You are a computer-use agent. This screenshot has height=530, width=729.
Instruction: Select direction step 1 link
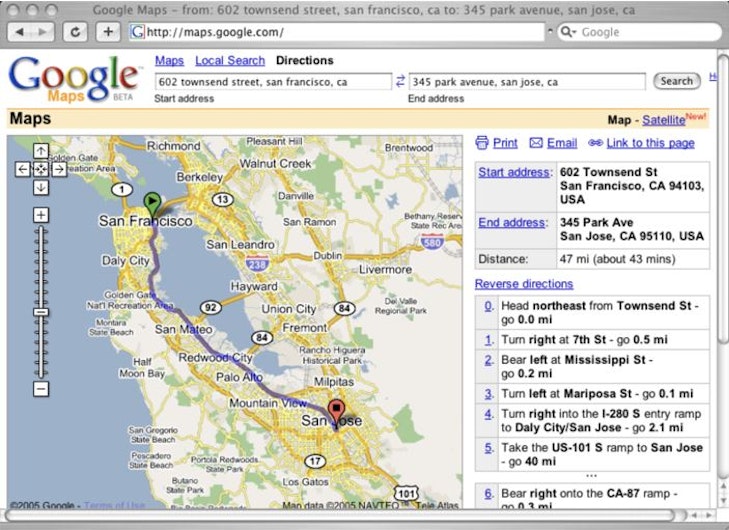pyautogui.click(x=488, y=340)
